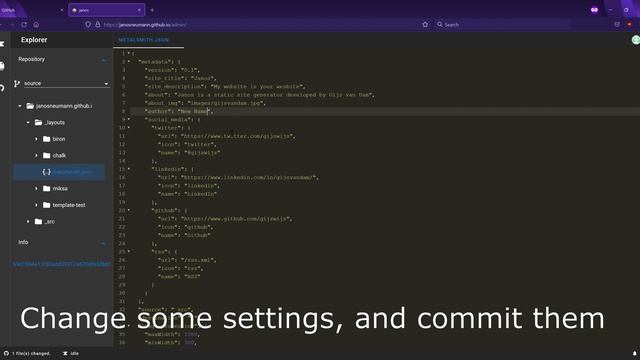Image resolution: width=640 pixels, height=360 pixels.
Task: Click the '1 file(s) changed' status entry
Action: [27, 353]
